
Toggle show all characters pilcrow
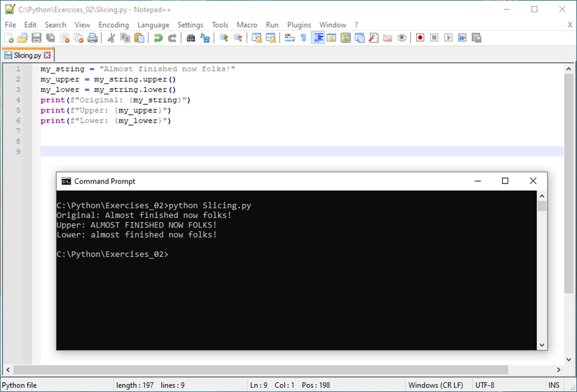coord(303,38)
